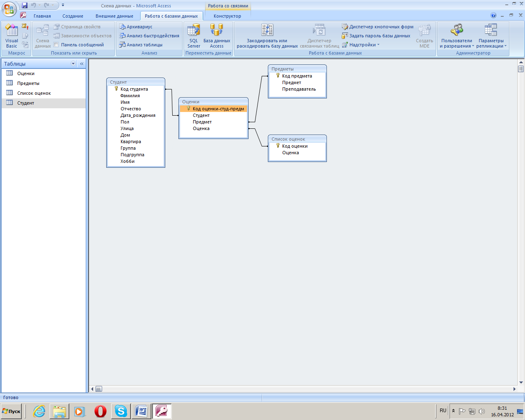525x420 pixels.
Task: Click Страница свойств in the ribbon
Action: point(77,27)
